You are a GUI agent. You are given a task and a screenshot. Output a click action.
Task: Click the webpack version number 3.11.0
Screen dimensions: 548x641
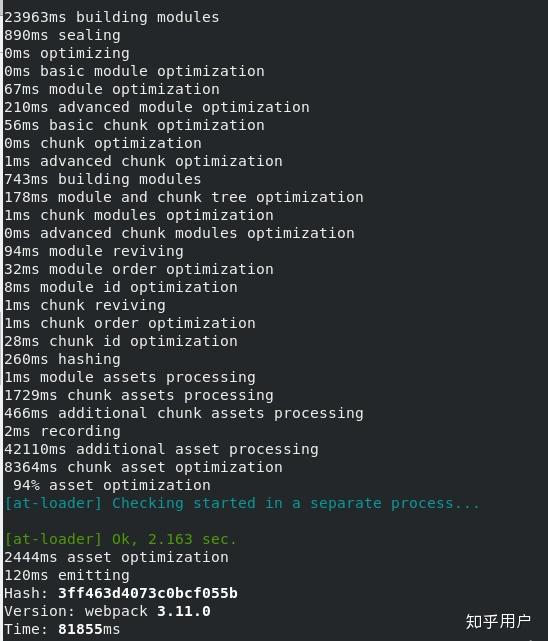pyautogui.click(x=183, y=611)
